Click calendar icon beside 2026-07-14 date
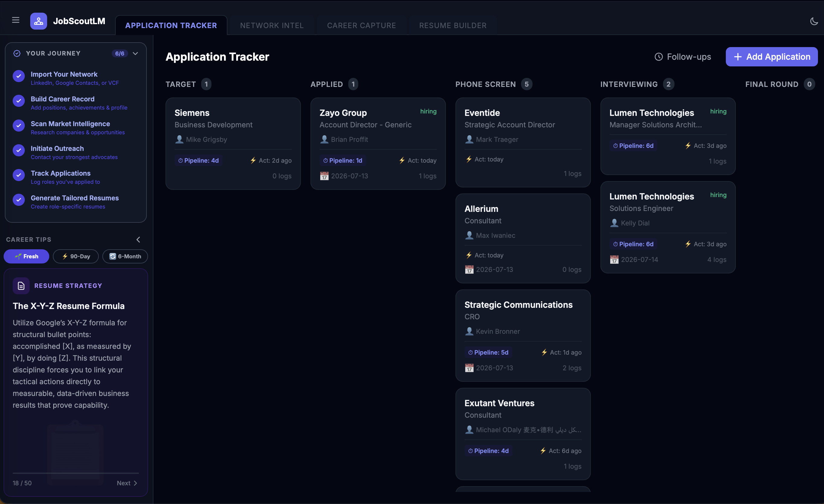This screenshot has height=504, width=824. 614,260
